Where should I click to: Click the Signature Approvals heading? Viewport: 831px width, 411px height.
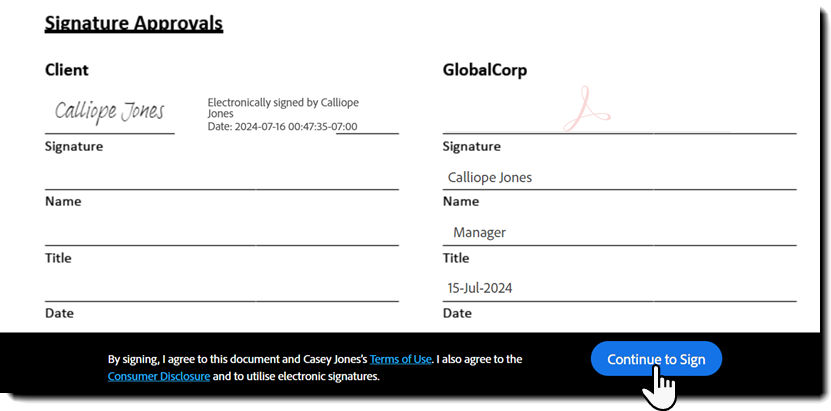(x=133, y=22)
